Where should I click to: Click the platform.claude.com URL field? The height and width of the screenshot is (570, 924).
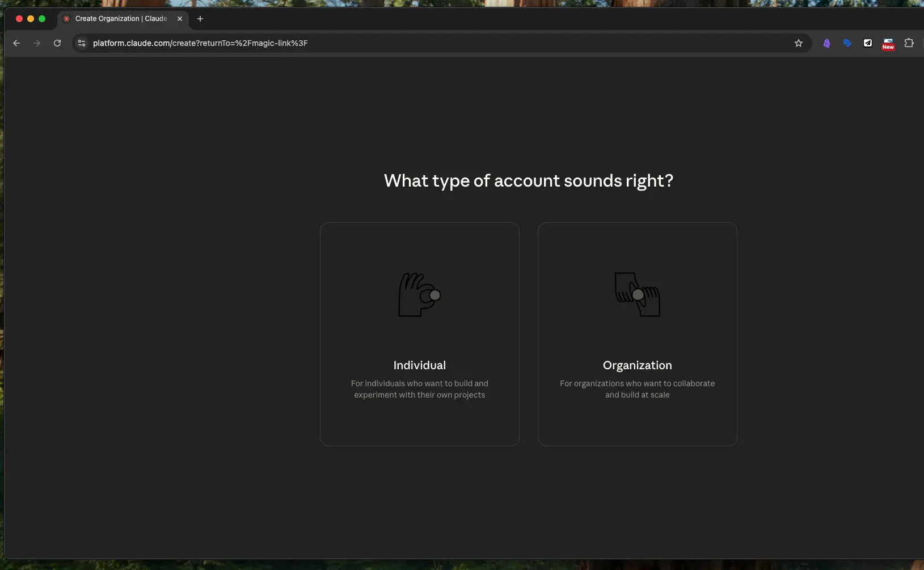397,43
